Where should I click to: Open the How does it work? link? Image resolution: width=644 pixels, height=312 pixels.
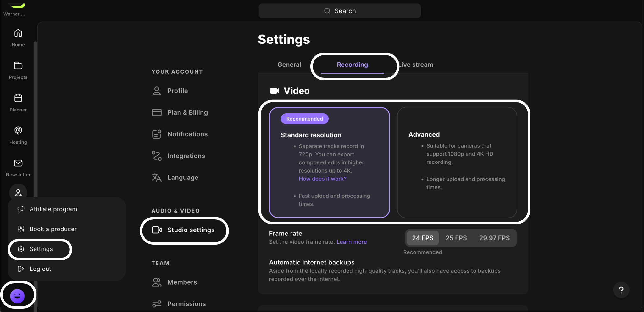tap(322, 179)
